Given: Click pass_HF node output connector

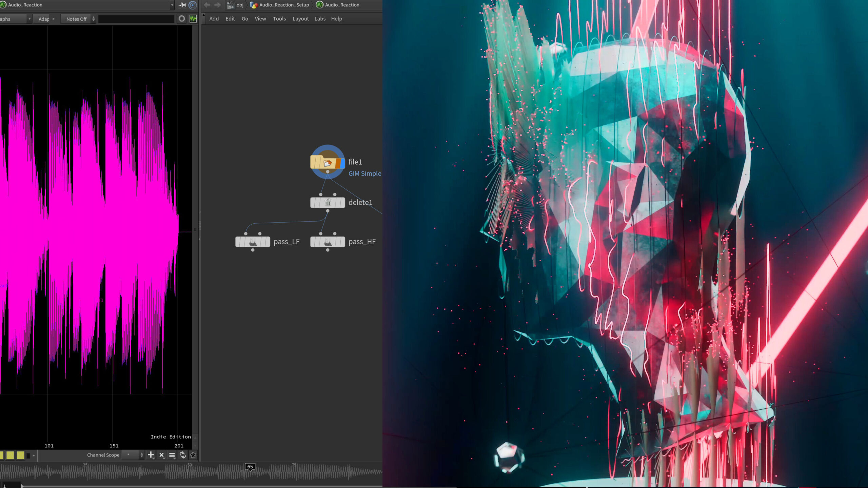Looking at the screenshot, I should pos(328,250).
